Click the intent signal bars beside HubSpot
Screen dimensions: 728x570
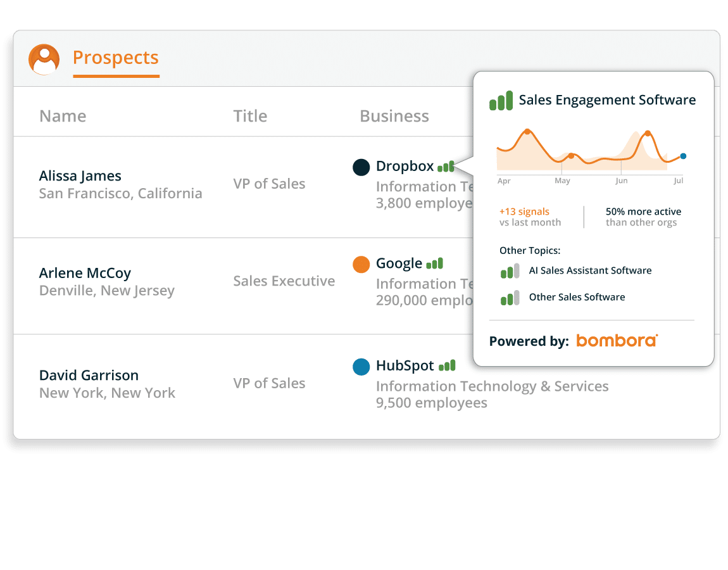pos(447,365)
